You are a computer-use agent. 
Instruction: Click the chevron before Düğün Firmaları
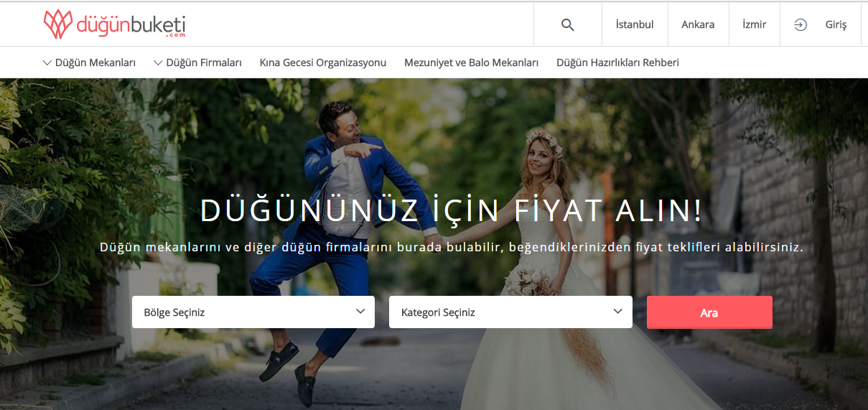tap(158, 62)
